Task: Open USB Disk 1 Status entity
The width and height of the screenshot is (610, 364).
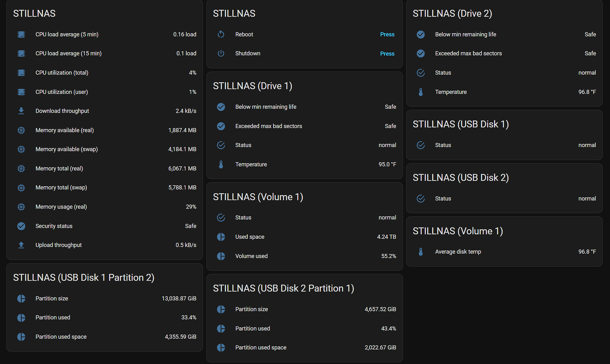Action: [443, 145]
